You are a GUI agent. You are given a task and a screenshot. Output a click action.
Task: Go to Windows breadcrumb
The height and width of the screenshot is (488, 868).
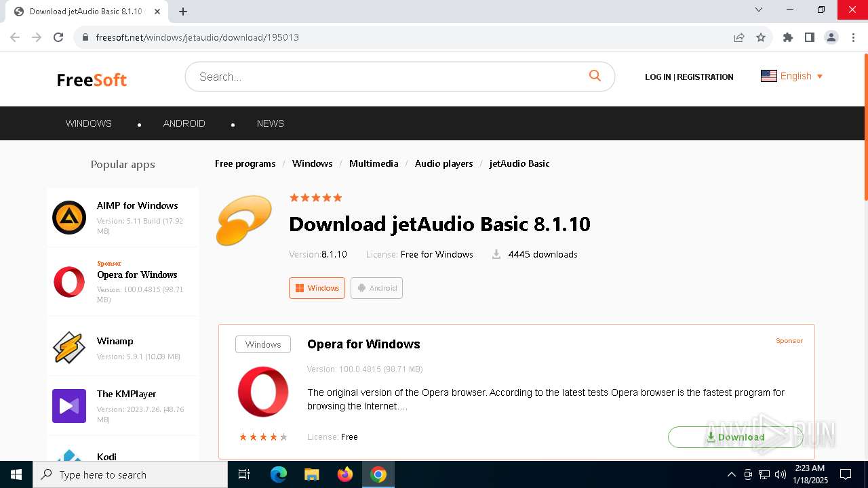(312, 163)
